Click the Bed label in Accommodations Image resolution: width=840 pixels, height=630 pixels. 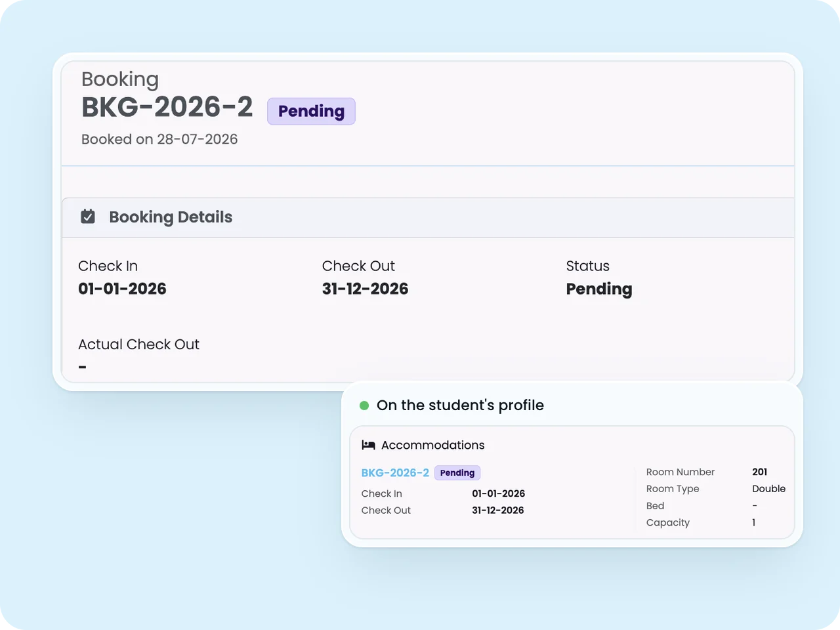click(655, 505)
